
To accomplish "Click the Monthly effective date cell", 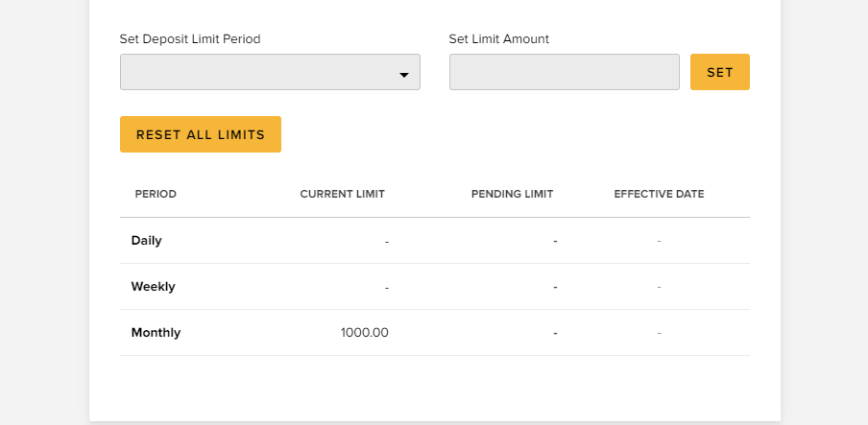I will pyautogui.click(x=659, y=333).
